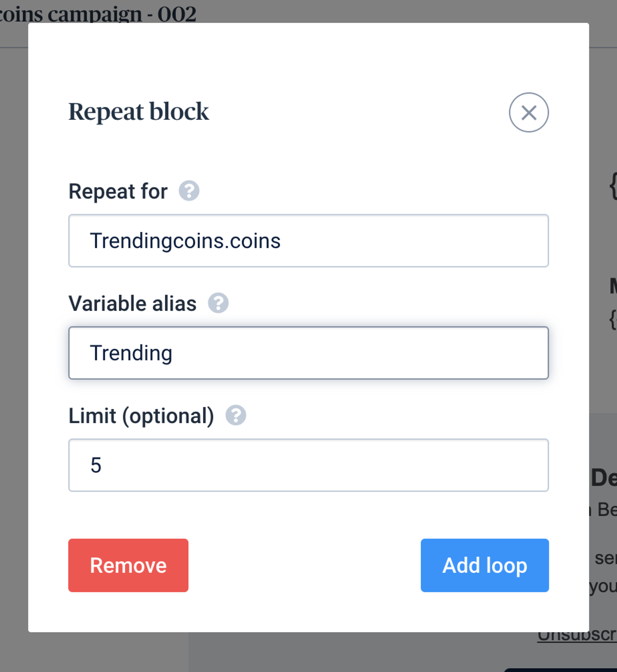
Task: Click the "Limit (optional)" label text
Action: tap(141, 416)
